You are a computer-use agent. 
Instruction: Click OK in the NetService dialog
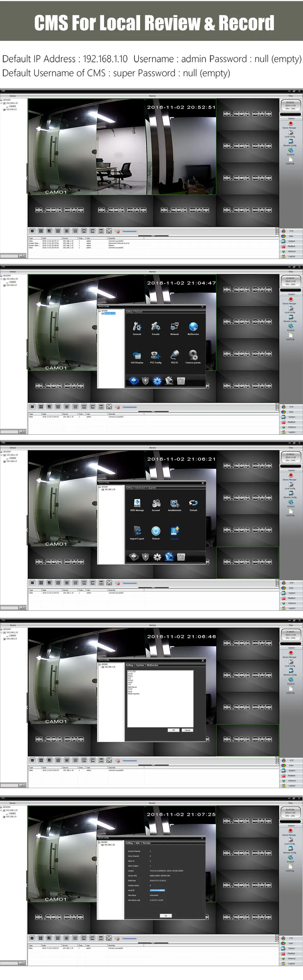174,730
